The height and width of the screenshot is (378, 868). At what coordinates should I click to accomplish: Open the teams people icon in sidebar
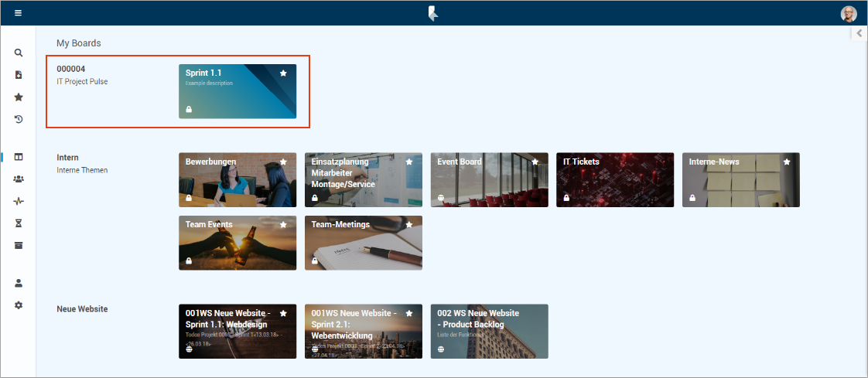point(19,179)
